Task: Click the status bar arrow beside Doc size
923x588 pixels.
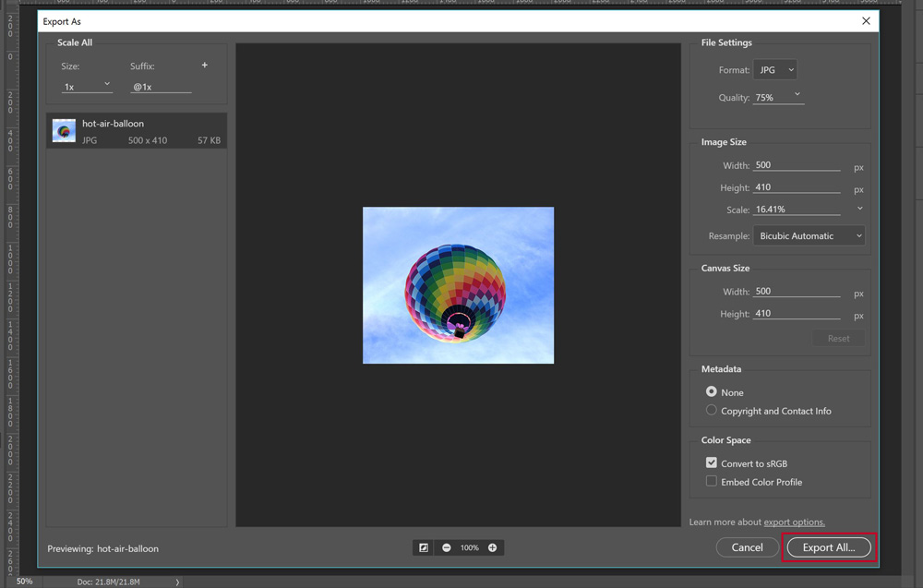Action: point(177,582)
